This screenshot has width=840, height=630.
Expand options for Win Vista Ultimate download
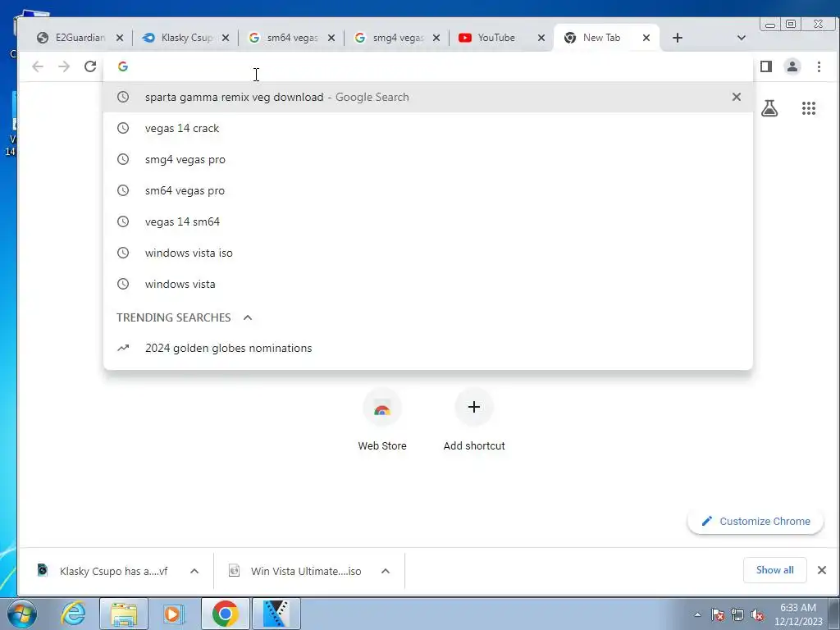point(386,571)
